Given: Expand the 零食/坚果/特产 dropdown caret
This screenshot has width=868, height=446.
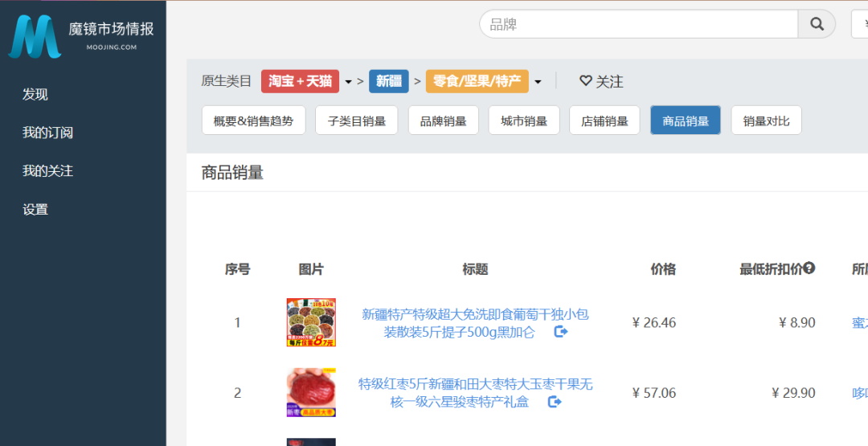Looking at the screenshot, I should [x=538, y=82].
